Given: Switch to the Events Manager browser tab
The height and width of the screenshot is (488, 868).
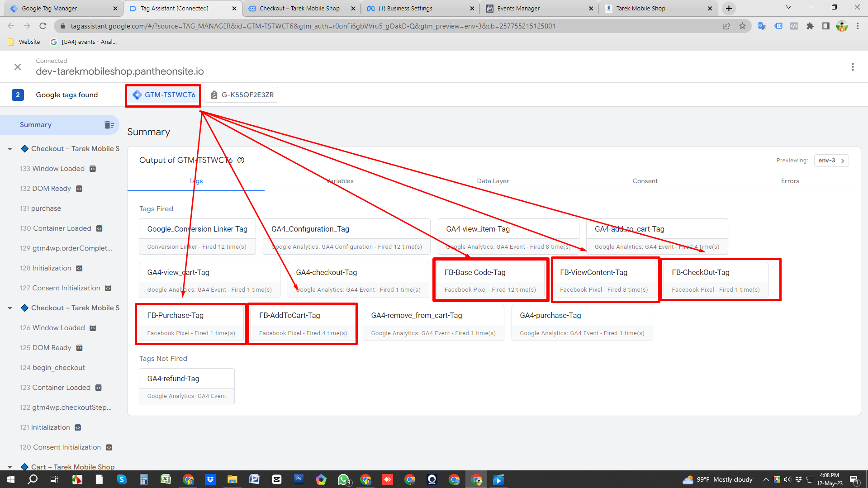Looking at the screenshot, I should pos(539,8).
